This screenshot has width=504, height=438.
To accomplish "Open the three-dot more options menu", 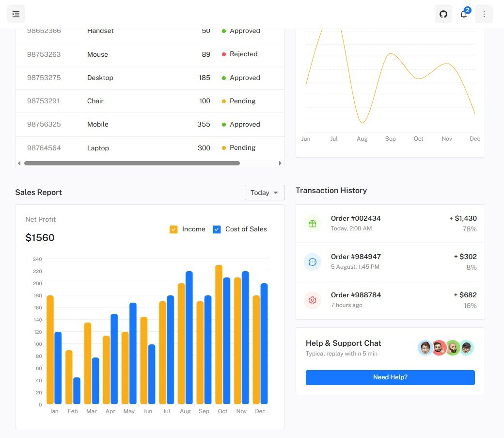I will click(x=484, y=14).
